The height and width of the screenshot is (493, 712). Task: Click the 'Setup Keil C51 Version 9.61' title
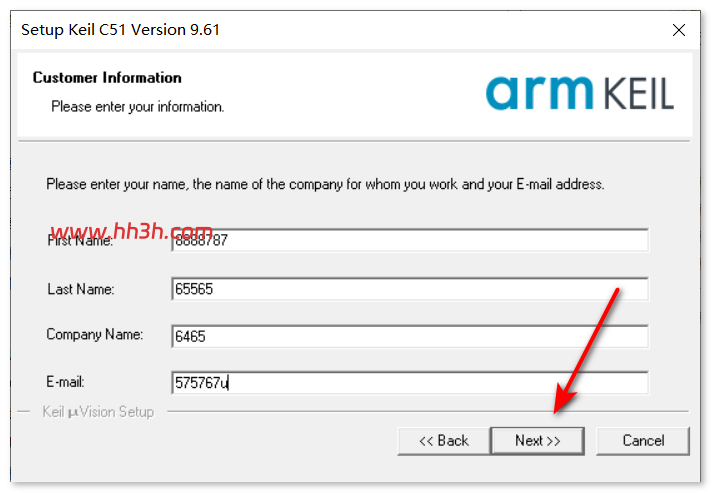120,30
